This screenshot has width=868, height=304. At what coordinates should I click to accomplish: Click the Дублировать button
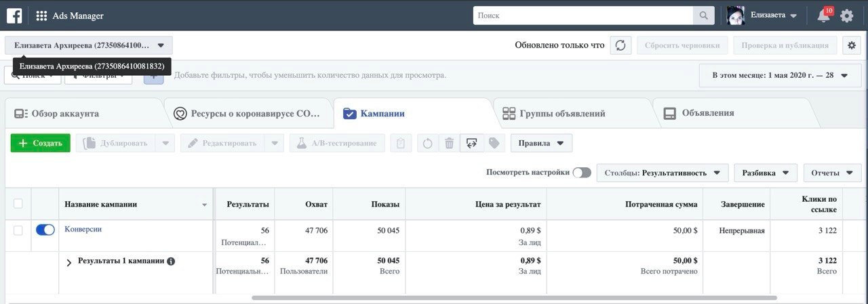click(115, 143)
